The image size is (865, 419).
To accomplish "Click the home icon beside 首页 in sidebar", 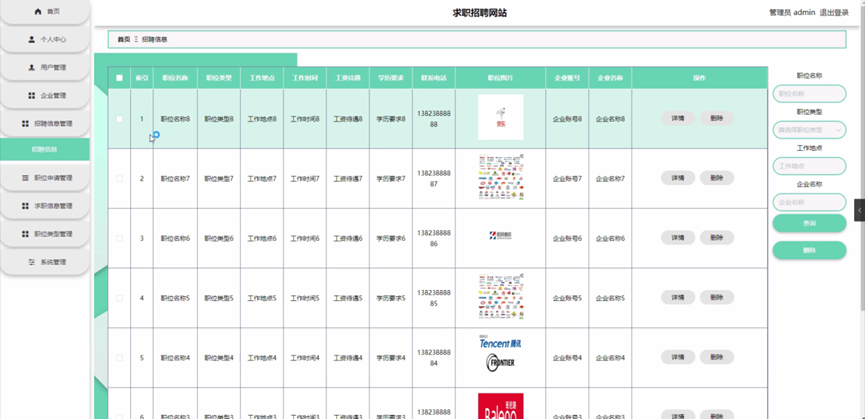I will point(38,12).
